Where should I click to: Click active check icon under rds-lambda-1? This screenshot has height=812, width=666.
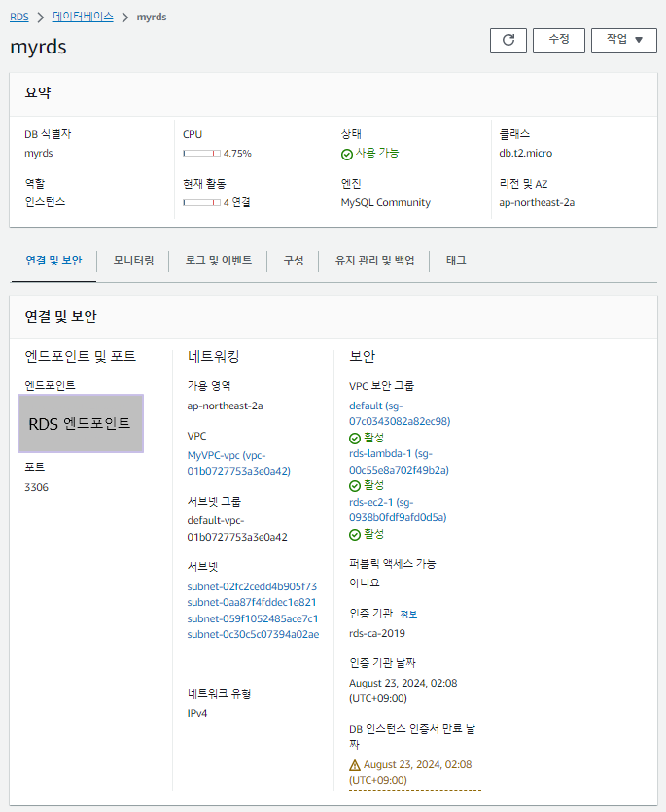pos(355,486)
